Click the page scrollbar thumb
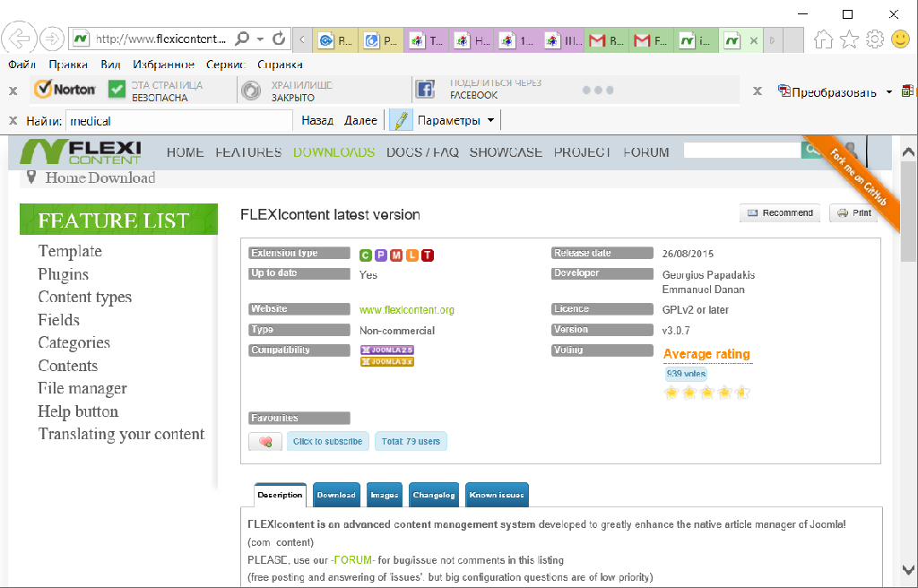This screenshot has height=588, width=918. tap(908, 212)
